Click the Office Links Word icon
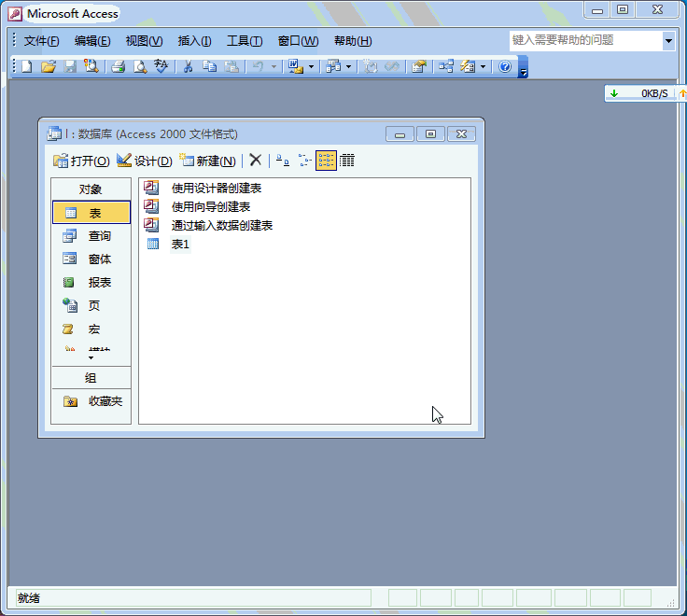This screenshot has width=687, height=616. [296, 66]
